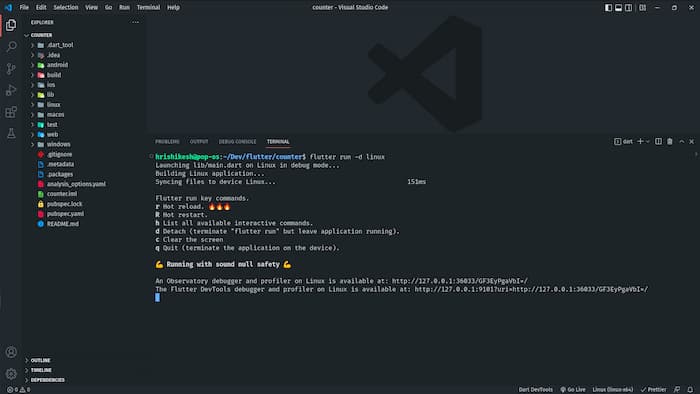The height and width of the screenshot is (394, 700).
Task: Open the Search view icon
Action: (11, 46)
